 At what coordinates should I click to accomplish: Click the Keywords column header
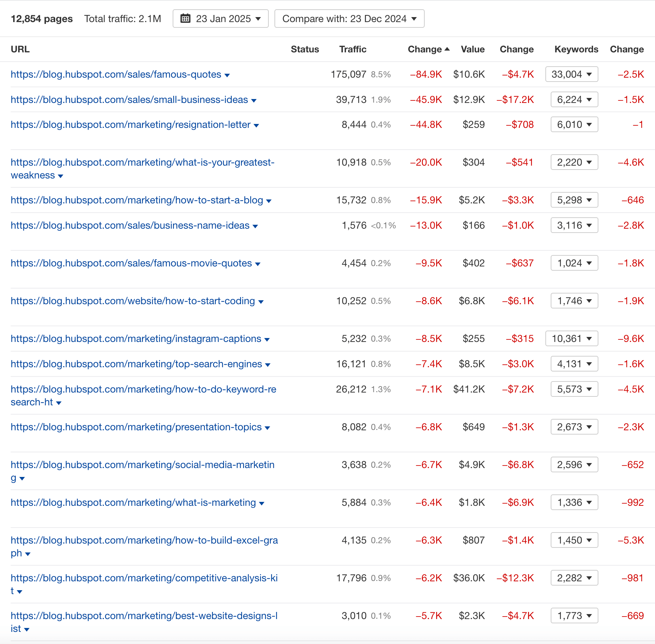[x=576, y=49]
